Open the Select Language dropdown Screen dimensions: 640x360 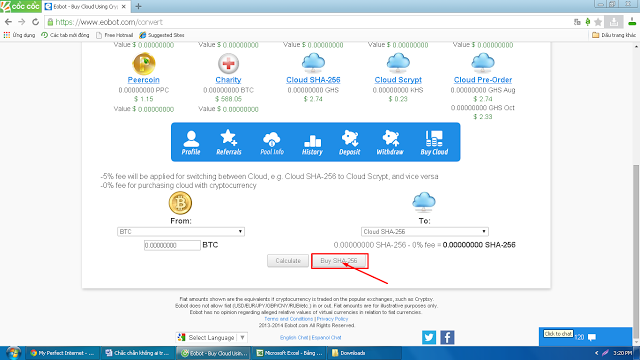coord(211,338)
